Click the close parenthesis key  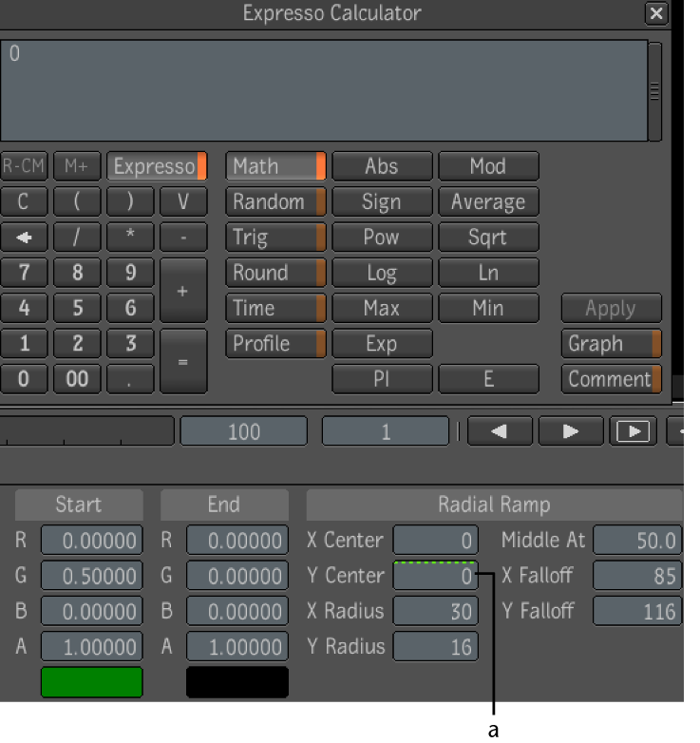pos(130,201)
